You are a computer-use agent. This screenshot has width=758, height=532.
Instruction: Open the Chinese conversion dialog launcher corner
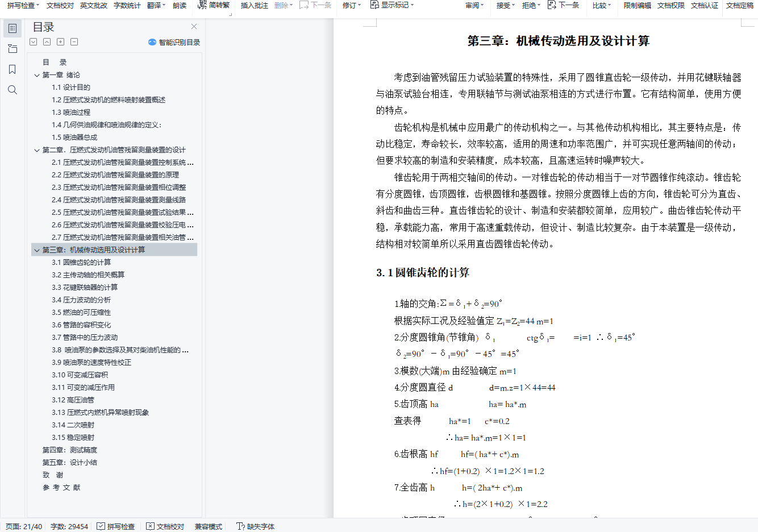click(231, 14)
